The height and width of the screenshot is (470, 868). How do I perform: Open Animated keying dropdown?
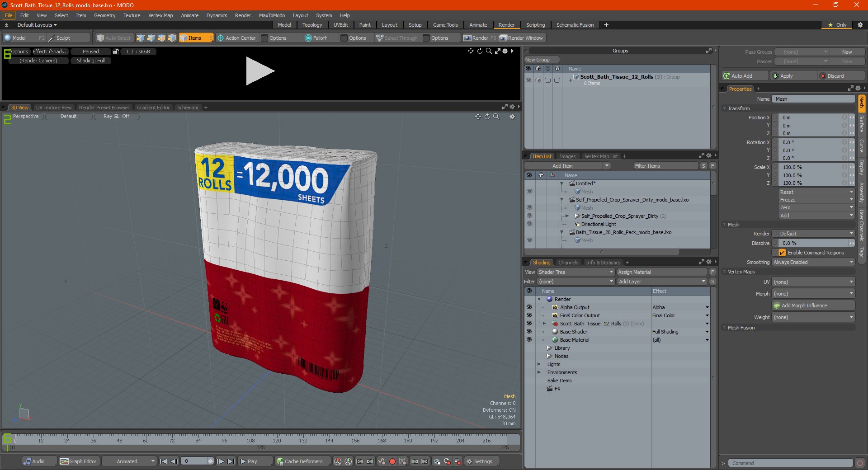pos(129,461)
